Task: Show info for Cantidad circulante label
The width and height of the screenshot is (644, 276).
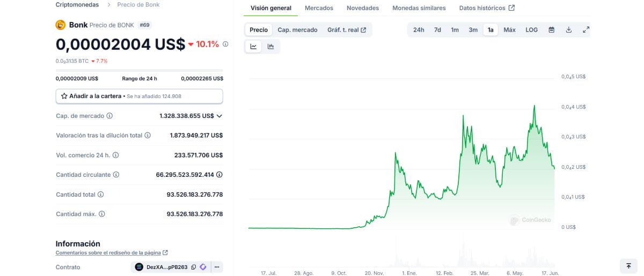Action: pos(116,175)
